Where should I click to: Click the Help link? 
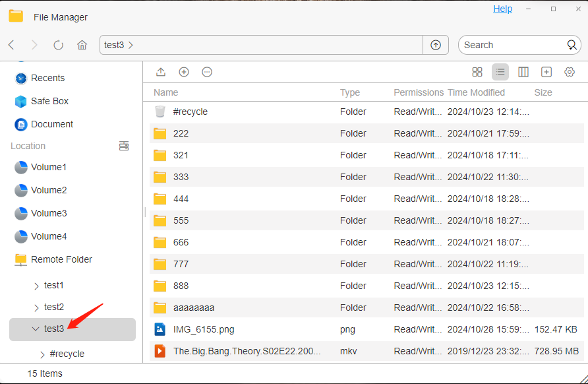(x=502, y=9)
